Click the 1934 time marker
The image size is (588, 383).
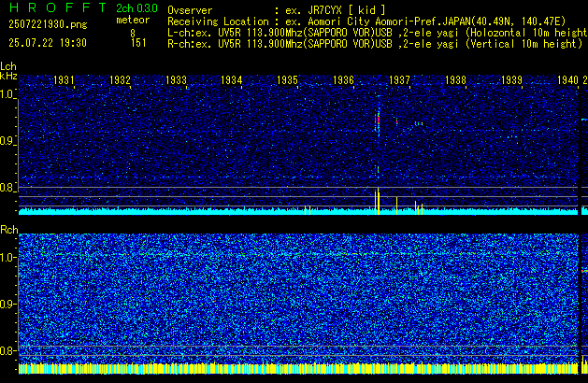232,80
